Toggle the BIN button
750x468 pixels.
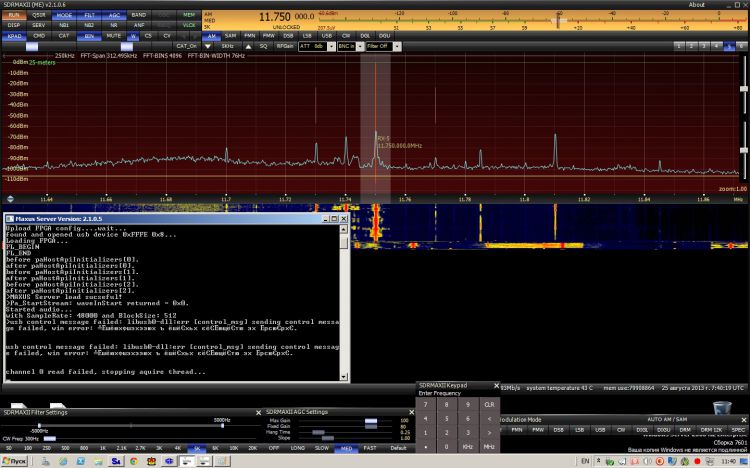[88, 36]
